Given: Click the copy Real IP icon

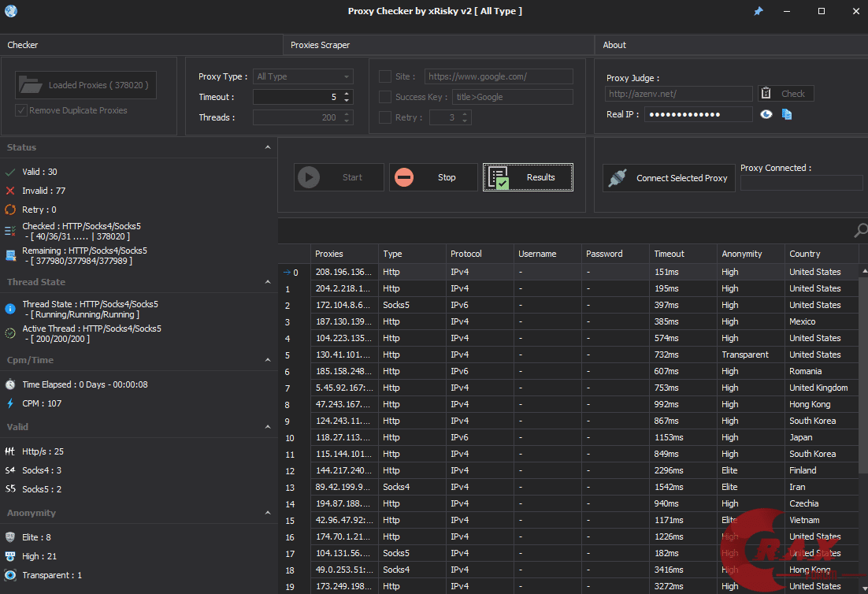Looking at the screenshot, I should pyautogui.click(x=786, y=114).
